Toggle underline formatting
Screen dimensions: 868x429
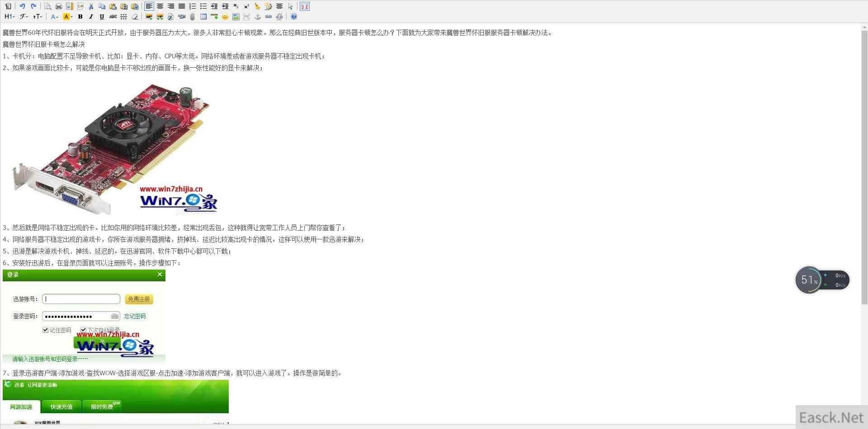[x=102, y=17]
